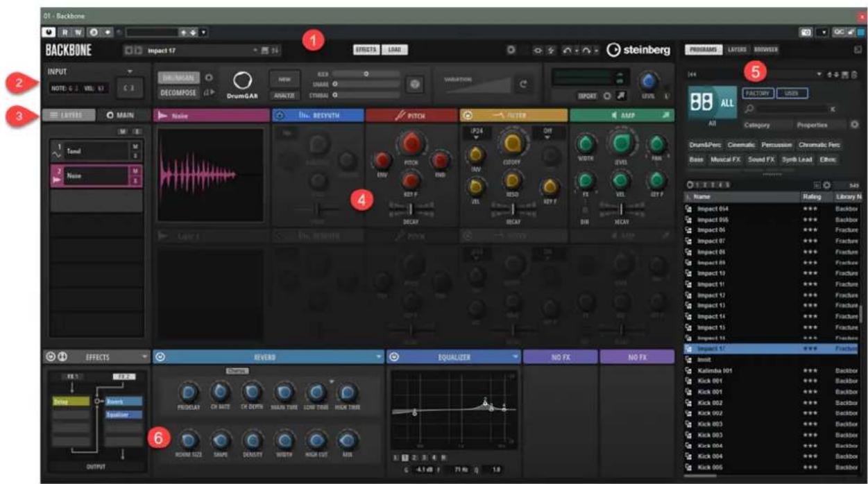
Task: Toggle the Filter section power button
Action: [466, 116]
